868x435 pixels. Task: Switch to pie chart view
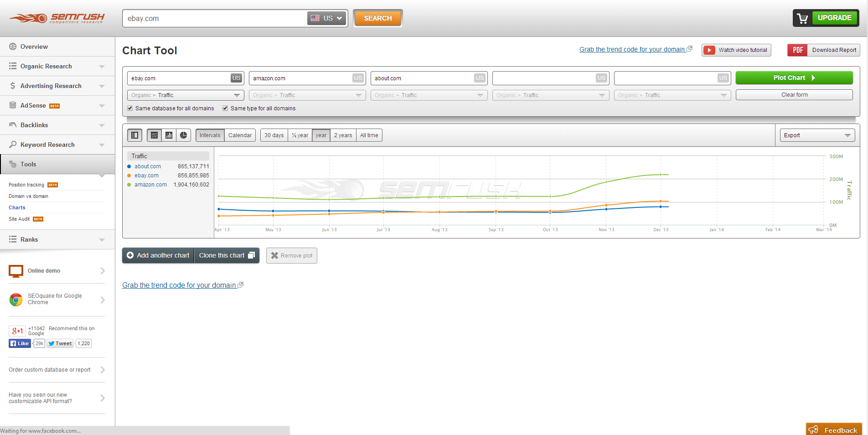183,135
